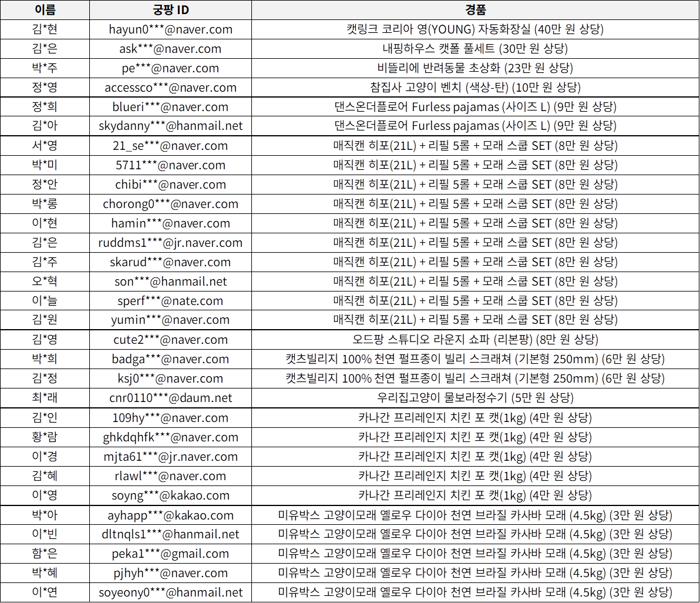Screen dimensions: 700x603
Task: Select the pe***@naver.com ID cell
Action: [170, 68]
